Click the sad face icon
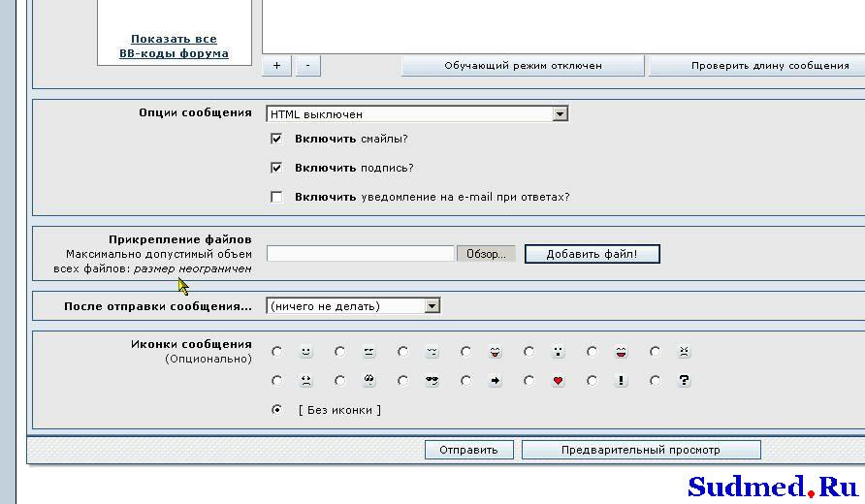The image size is (865, 504). point(305,381)
